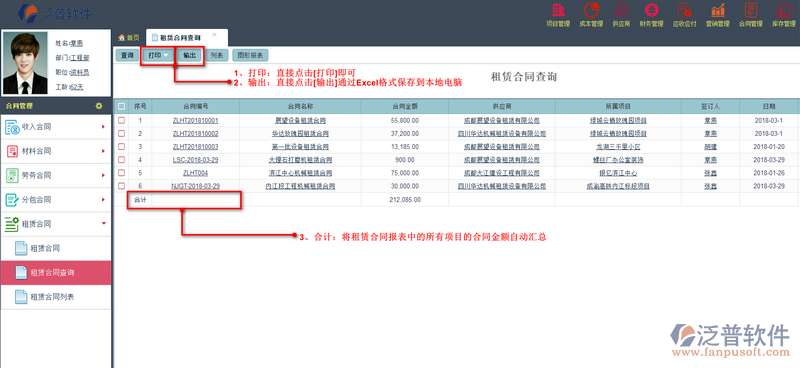
Task: Click the 工程部 department link
Action: pos(80,58)
